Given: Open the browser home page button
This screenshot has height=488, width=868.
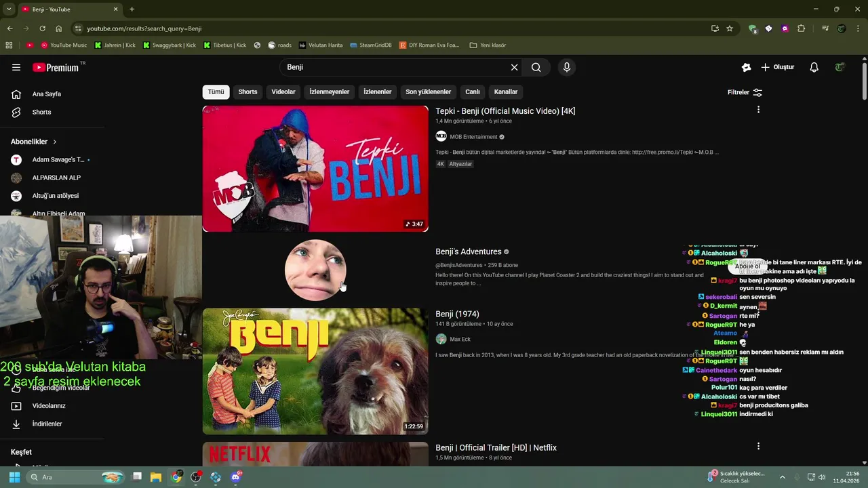Looking at the screenshot, I should pyautogui.click(x=58, y=28).
